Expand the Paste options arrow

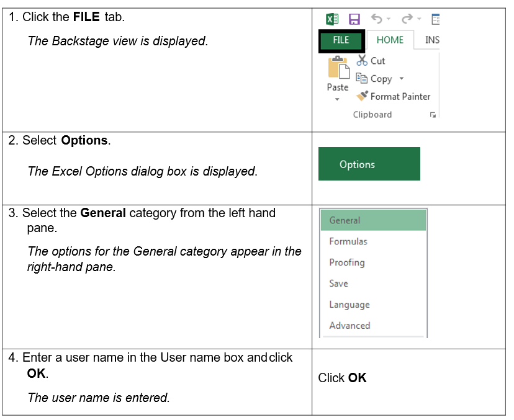(337, 99)
